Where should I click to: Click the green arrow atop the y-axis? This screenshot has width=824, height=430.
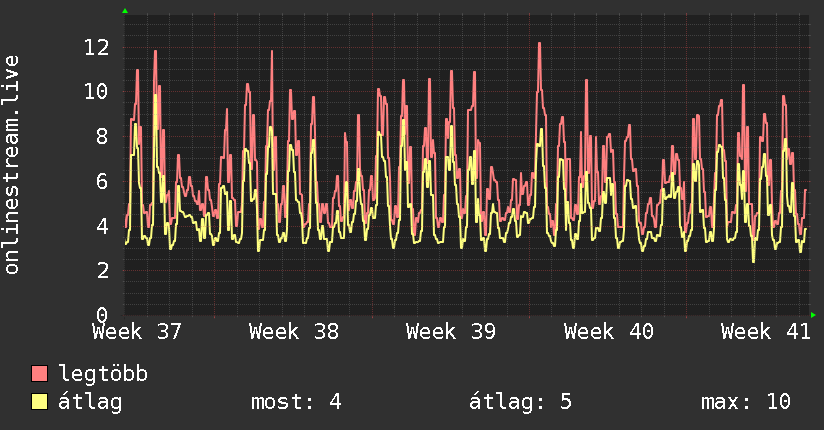(x=125, y=11)
